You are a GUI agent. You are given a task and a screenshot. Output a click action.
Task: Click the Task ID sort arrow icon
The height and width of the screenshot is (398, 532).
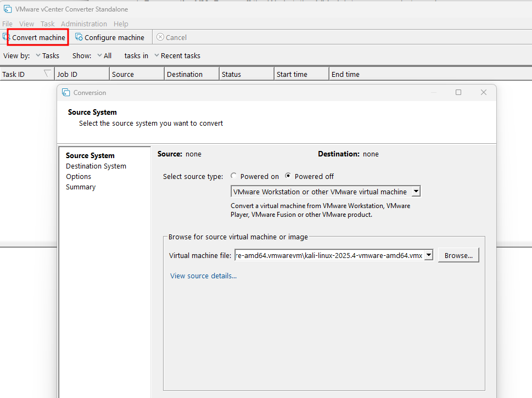click(47, 74)
